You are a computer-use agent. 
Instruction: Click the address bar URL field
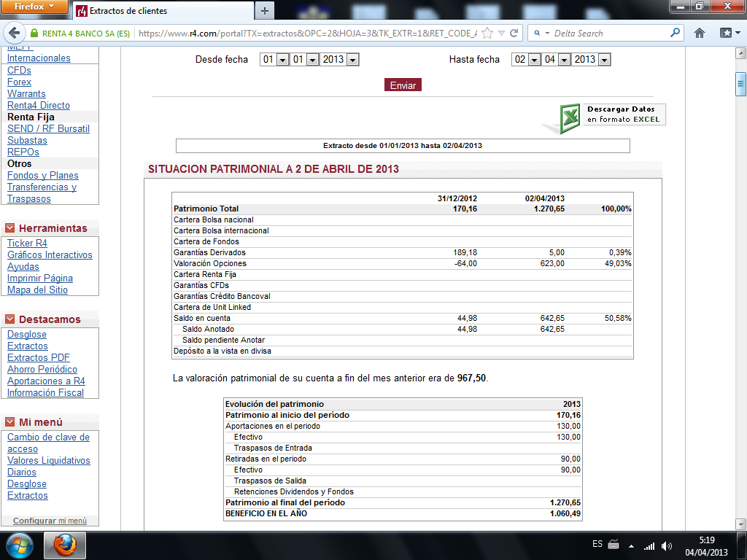point(307,34)
